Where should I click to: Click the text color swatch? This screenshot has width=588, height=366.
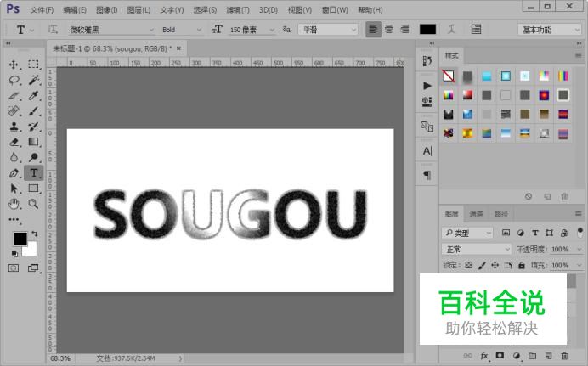(427, 29)
